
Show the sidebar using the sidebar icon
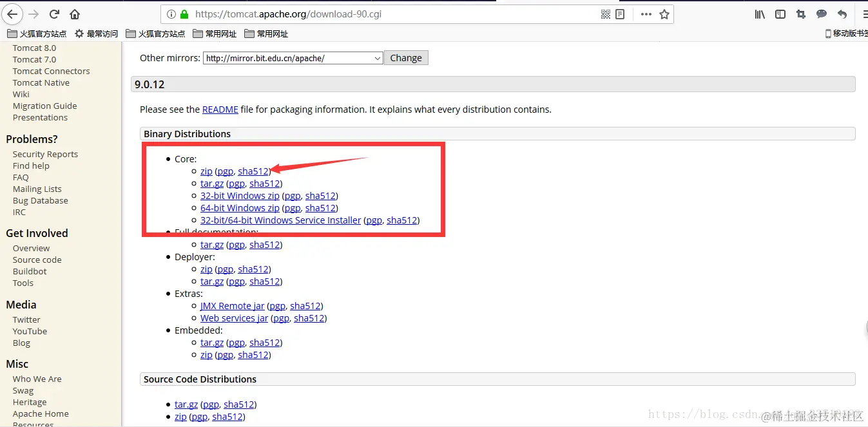[780, 14]
